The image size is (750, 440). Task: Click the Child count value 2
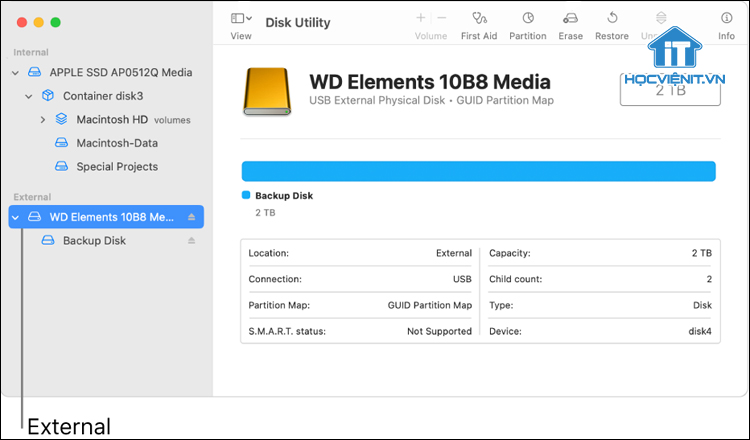[x=709, y=279]
